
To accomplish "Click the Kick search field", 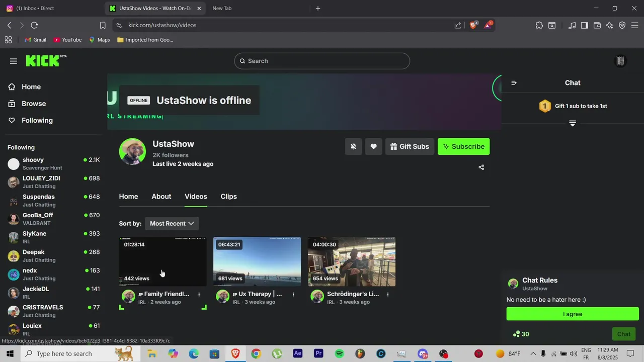I will click(322, 61).
